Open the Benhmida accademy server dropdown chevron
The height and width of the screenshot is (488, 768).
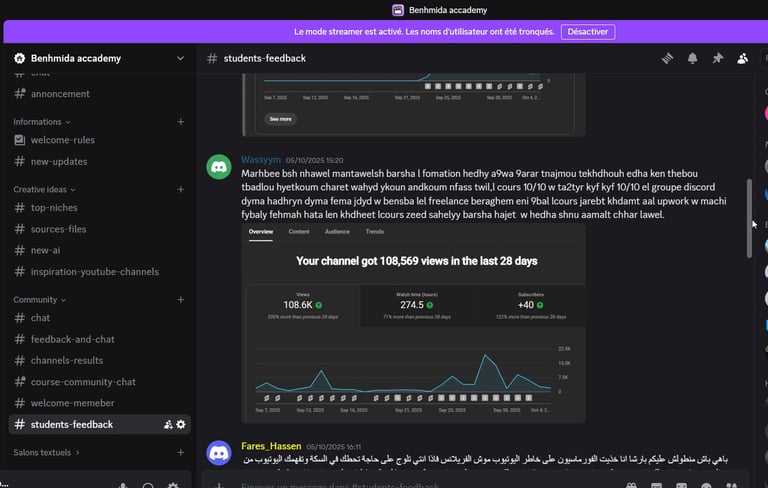(180, 58)
